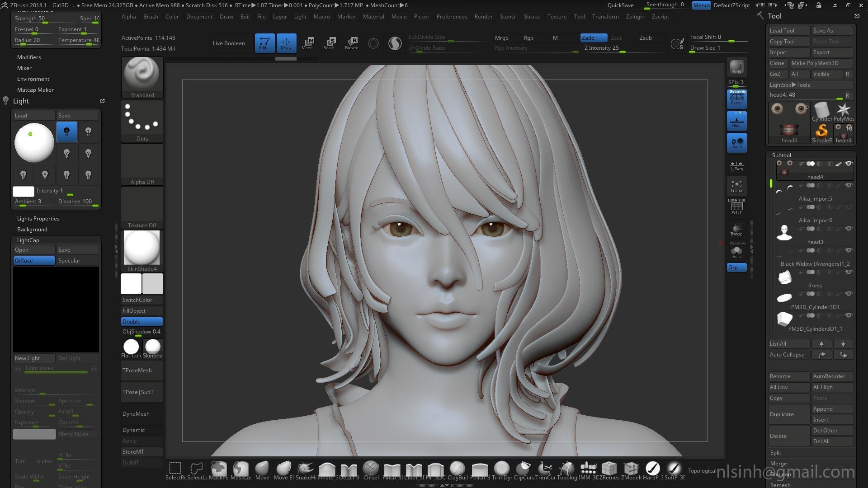Activate the Scale tool icon
This screenshot has height=488, width=868.
click(x=329, y=43)
